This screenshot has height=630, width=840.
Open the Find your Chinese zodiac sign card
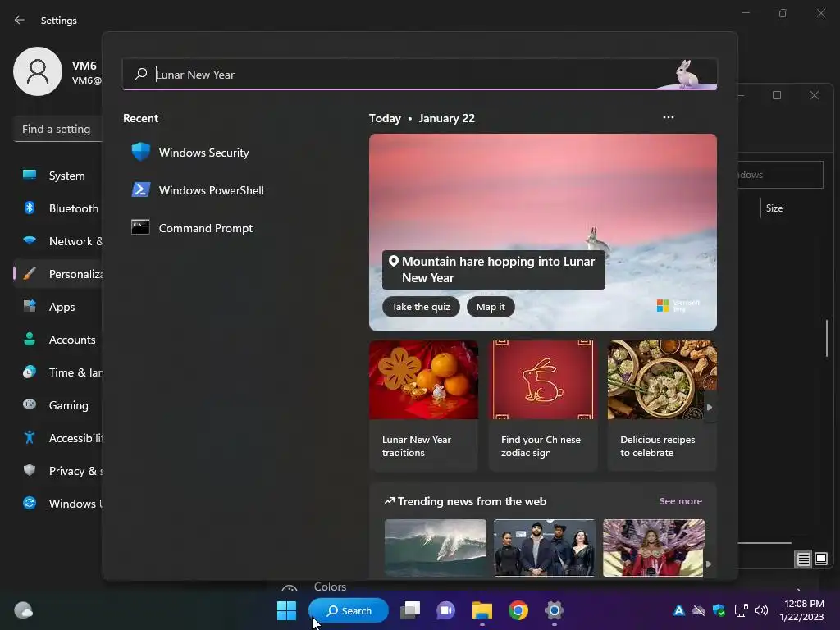(x=543, y=405)
